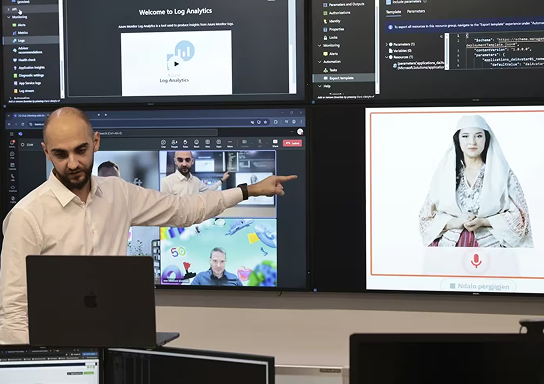
Task: Collapse the Resources (1) tree node
Action: (x=386, y=57)
